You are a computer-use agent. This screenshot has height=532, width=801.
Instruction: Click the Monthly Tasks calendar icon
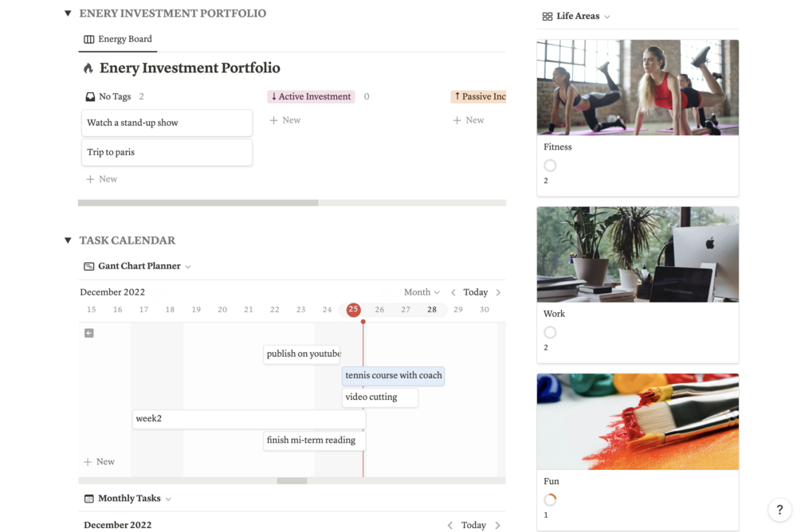(89, 499)
